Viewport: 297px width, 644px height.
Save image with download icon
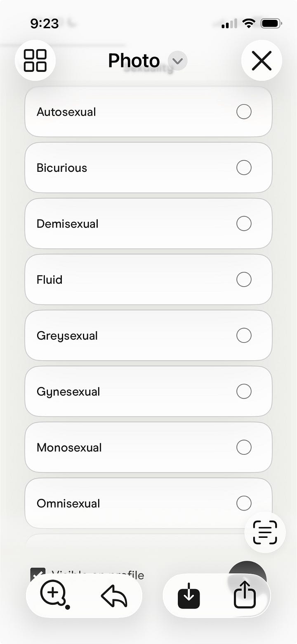coord(189,596)
